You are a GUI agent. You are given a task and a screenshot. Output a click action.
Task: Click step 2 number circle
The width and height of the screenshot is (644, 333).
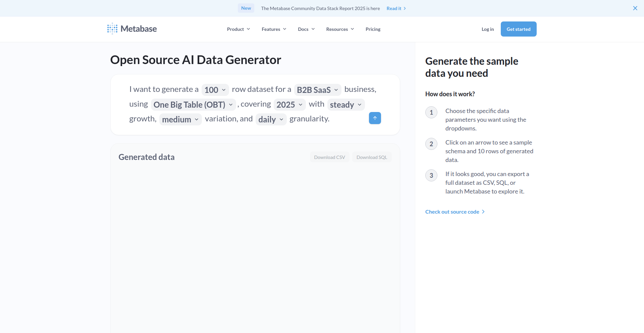pos(431,144)
